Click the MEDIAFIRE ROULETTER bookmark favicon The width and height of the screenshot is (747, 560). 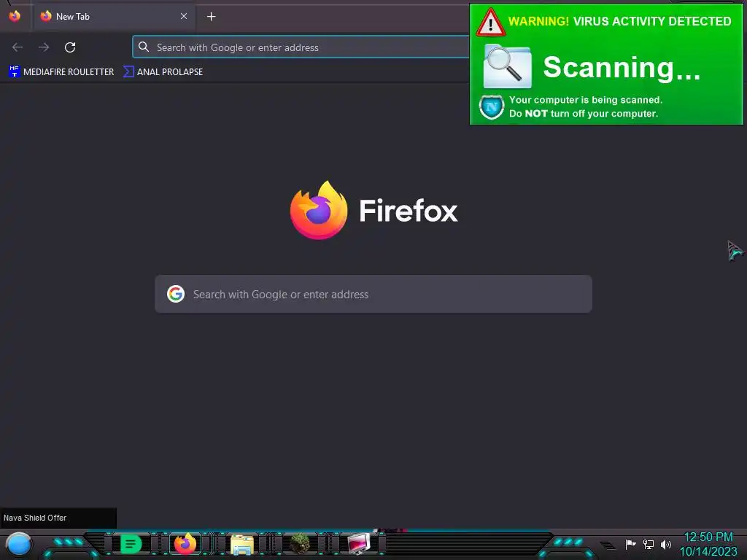point(15,71)
